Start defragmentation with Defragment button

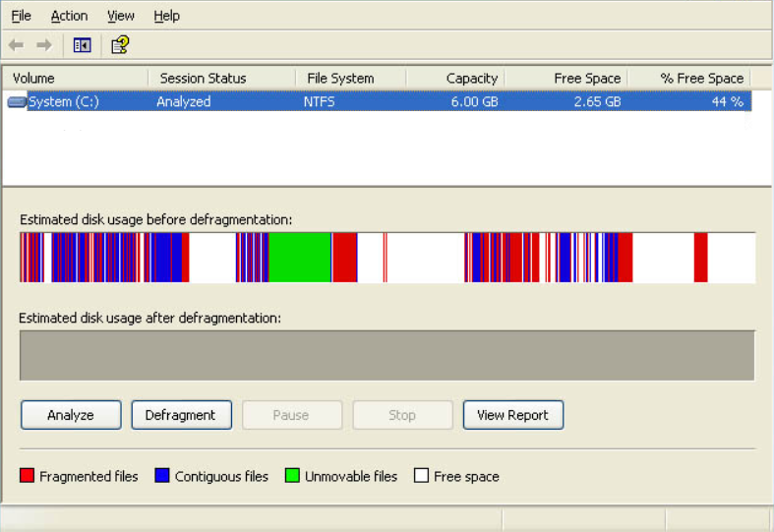(181, 415)
